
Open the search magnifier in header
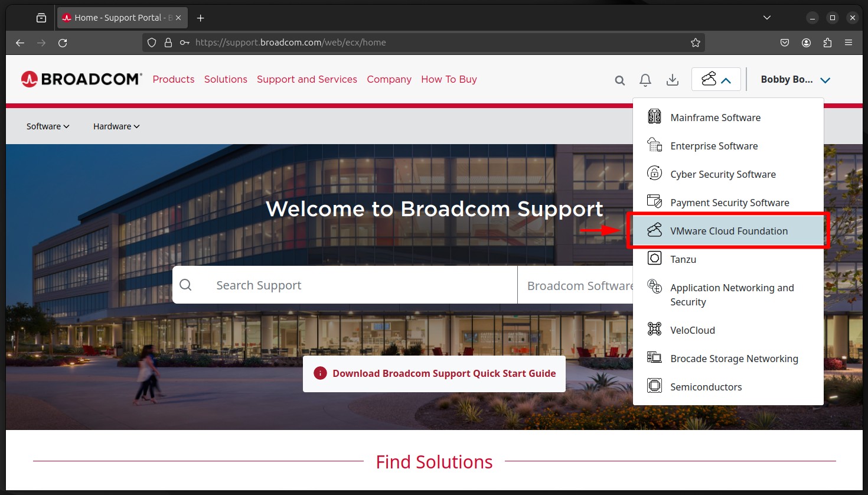(x=619, y=80)
